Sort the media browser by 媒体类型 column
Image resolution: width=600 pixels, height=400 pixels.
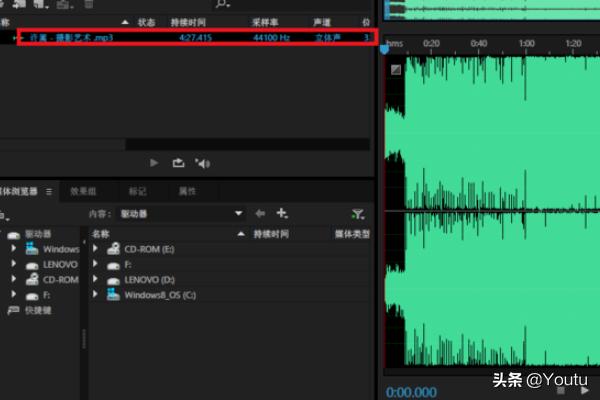click(352, 234)
